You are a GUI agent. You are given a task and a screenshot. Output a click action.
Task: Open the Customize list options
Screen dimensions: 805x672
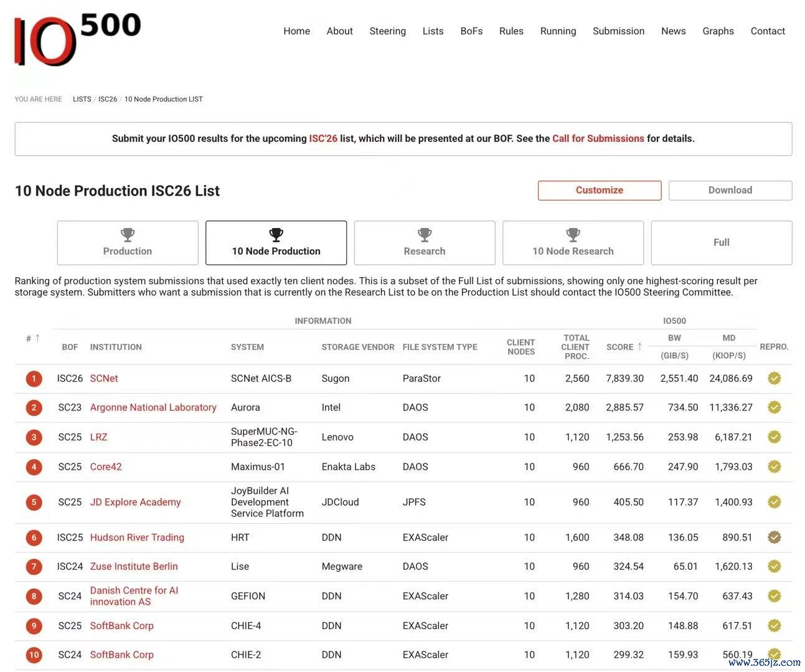click(x=600, y=191)
